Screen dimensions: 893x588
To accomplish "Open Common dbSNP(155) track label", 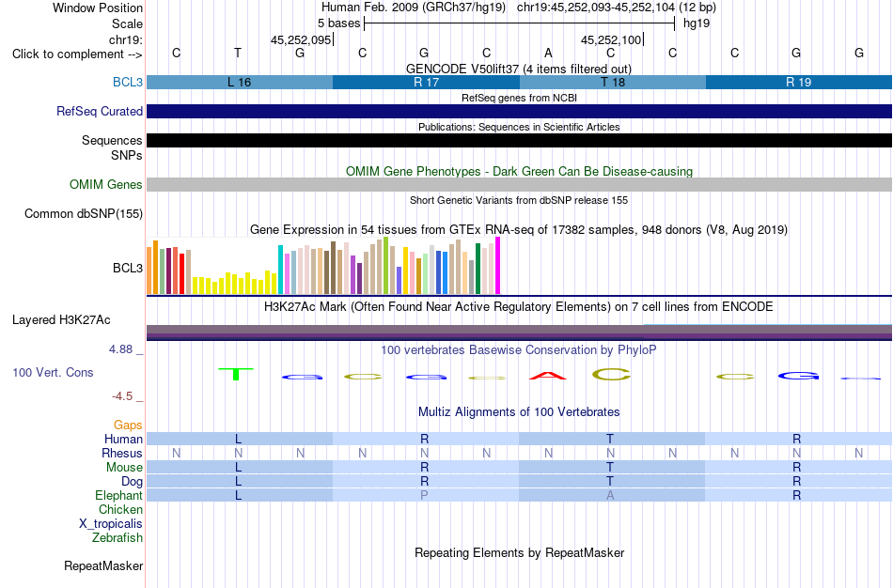I will 84,213.
